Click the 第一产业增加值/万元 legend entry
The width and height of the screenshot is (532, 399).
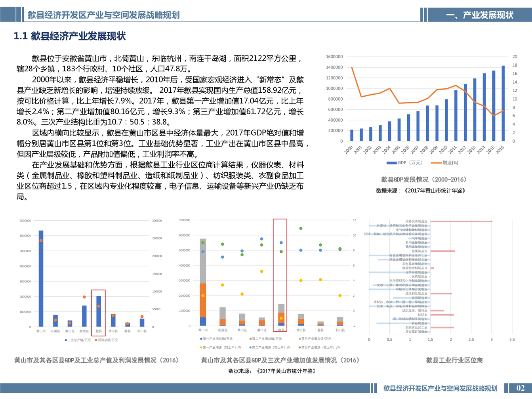pyautogui.click(x=216, y=339)
